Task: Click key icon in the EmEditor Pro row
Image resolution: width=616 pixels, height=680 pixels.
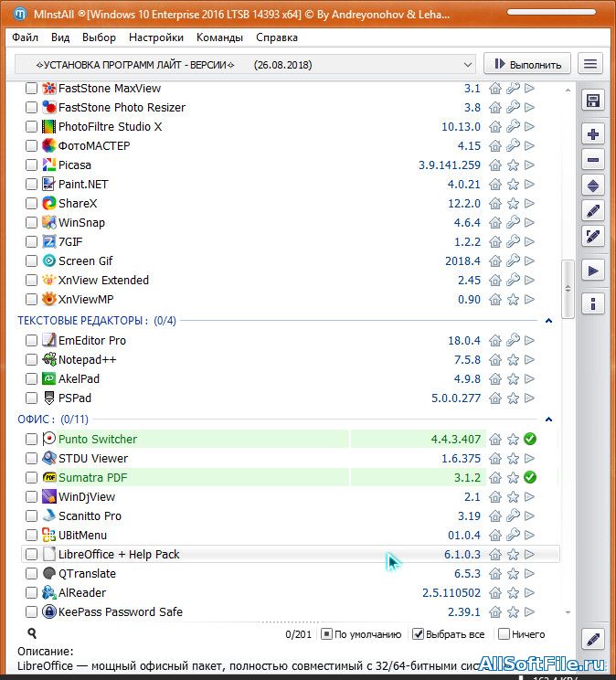Action: click(x=513, y=340)
